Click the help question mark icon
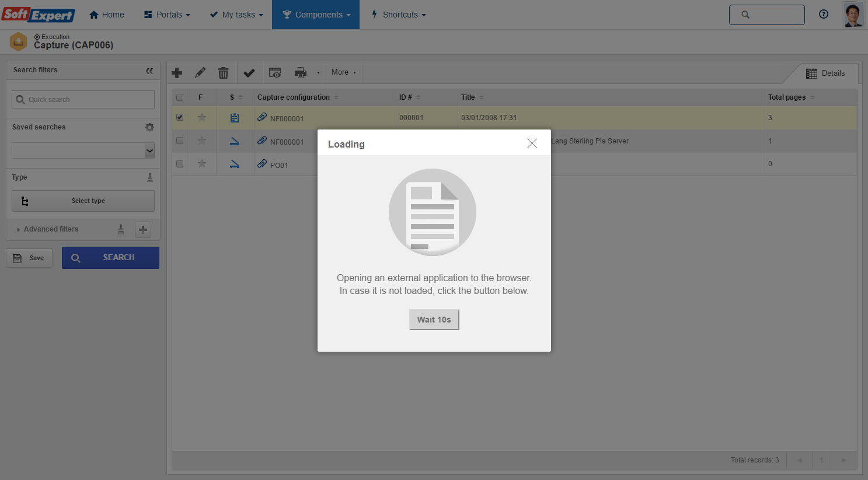 [x=824, y=15]
